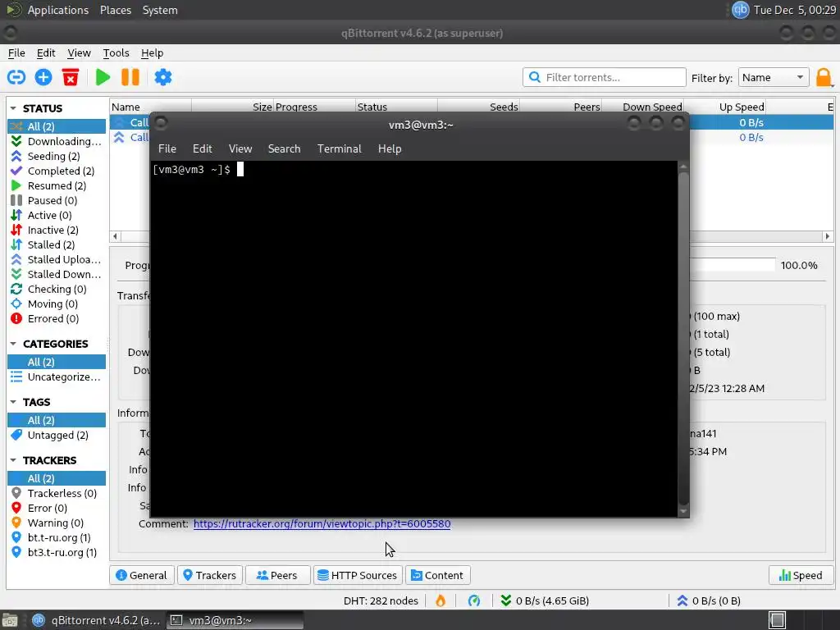Screen dimensions: 840x630
Task: Click the Add torrent file plus icon
Action: click(x=43, y=77)
